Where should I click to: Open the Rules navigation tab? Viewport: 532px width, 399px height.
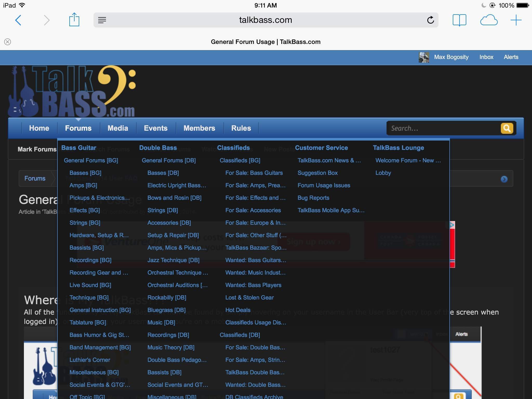pos(241,128)
